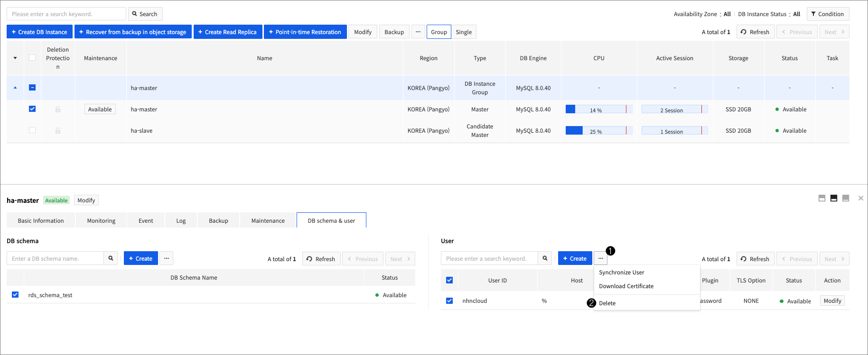Click the green Available badge beside ha-master
Viewport: 868px width, 355px height.
(x=56, y=200)
